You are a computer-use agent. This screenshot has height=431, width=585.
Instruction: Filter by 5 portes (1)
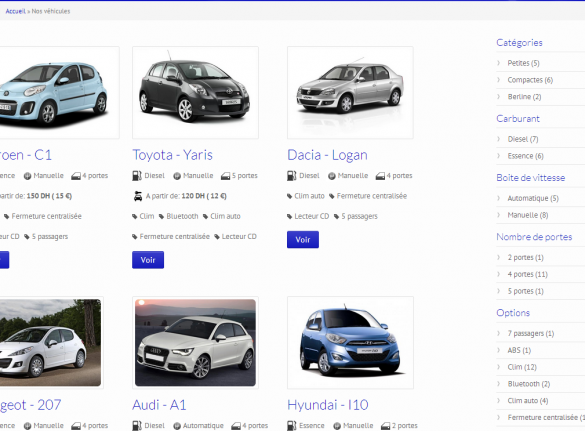click(525, 291)
